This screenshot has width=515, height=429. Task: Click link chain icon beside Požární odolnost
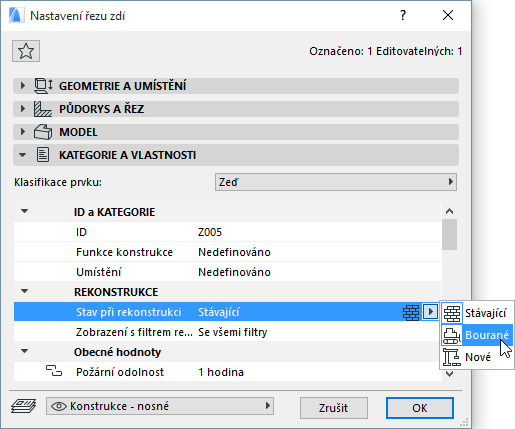click(x=54, y=371)
